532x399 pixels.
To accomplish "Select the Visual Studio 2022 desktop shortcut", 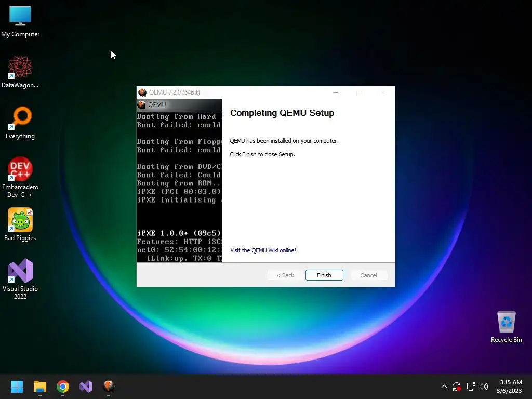I will (x=20, y=279).
